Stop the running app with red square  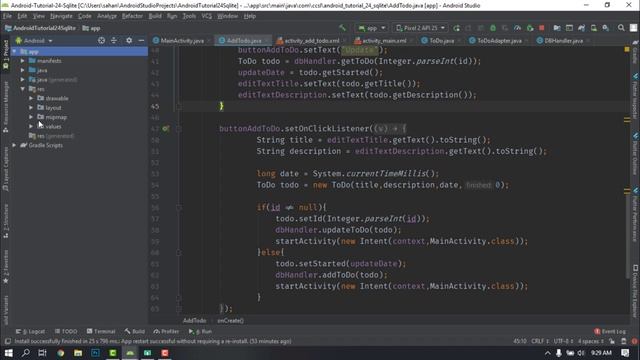pyautogui.click(x=542, y=28)
